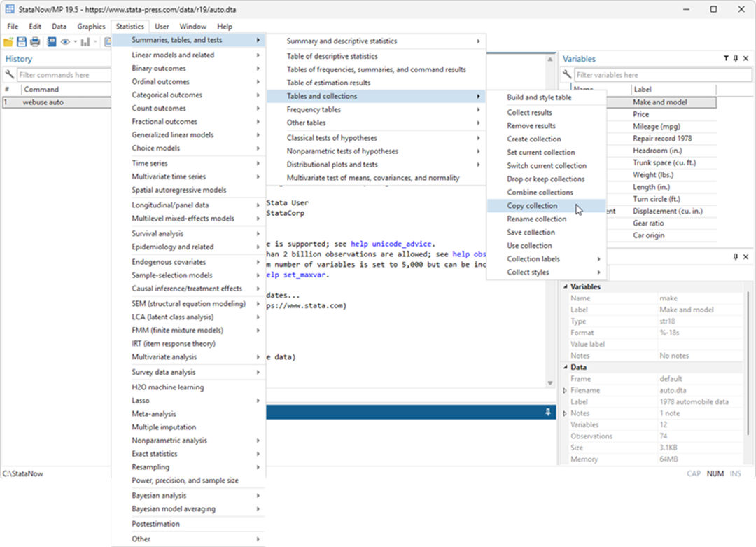Click the pin icon on Command window bar
The height and width of the screenshot is (547, 756).
pyautogui.click(x=547, y=412)
